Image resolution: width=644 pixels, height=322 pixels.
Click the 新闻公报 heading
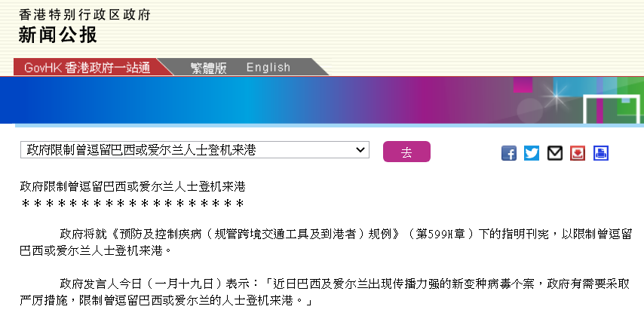[58, 35]
